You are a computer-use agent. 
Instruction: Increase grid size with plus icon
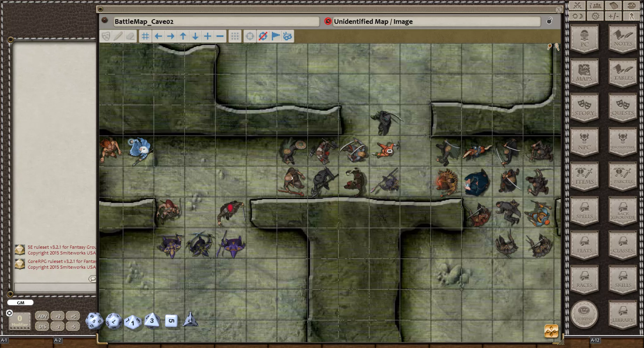(x=208, y=36)
